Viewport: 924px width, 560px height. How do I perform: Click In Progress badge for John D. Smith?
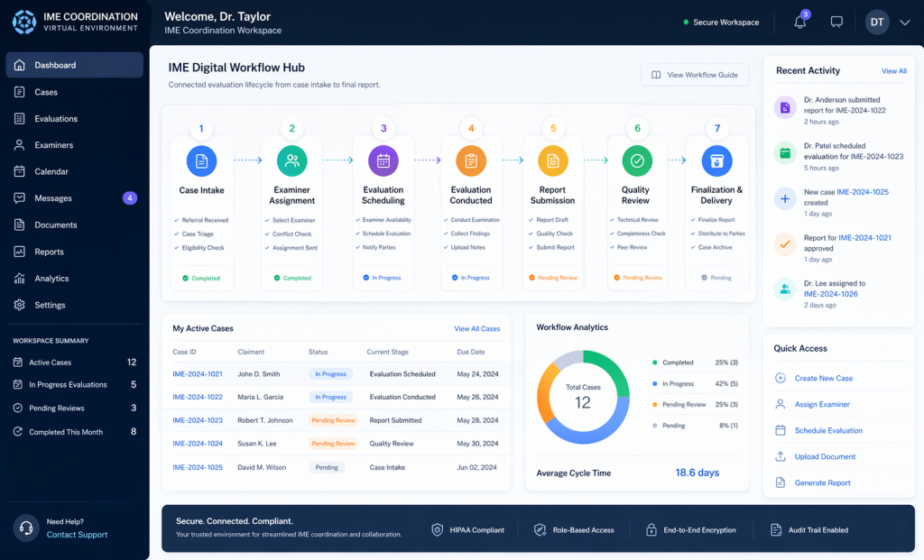(x=330, y=374)
